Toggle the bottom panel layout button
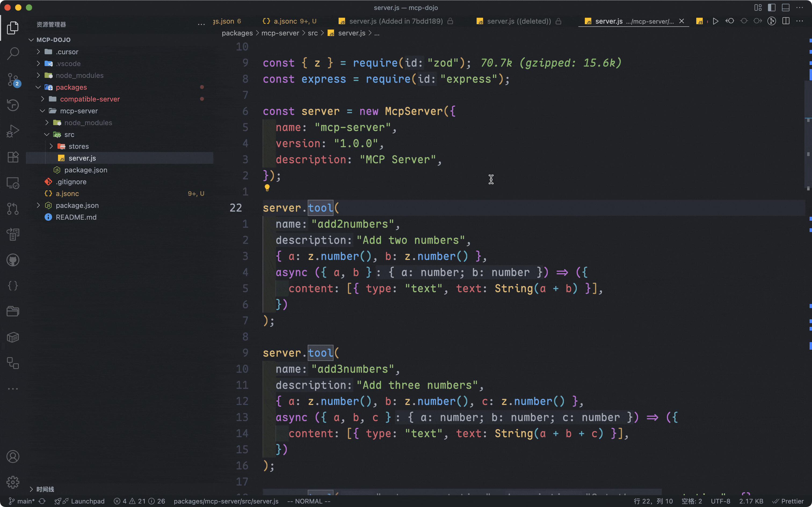 [x=785, y=7]
